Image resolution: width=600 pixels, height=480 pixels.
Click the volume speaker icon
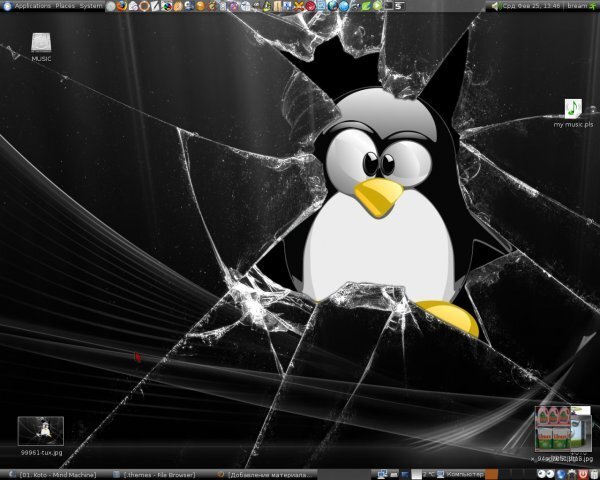point(496,6)
